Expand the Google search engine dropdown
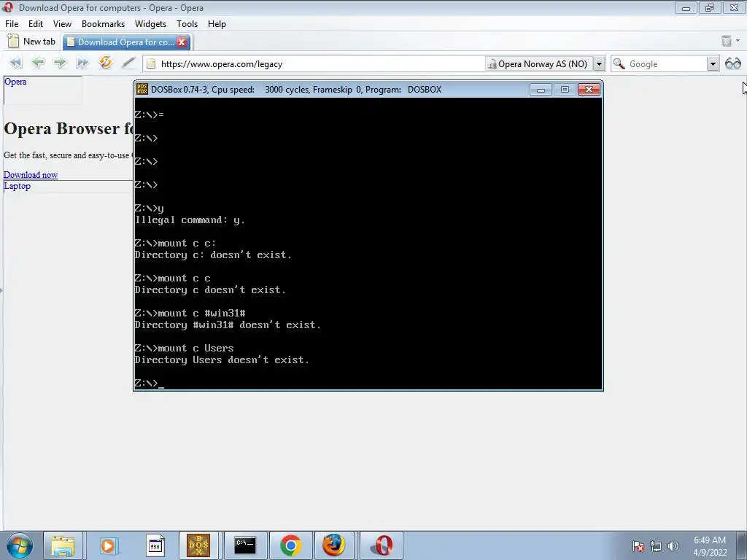The image size is (747, 560). pos(713,64)
